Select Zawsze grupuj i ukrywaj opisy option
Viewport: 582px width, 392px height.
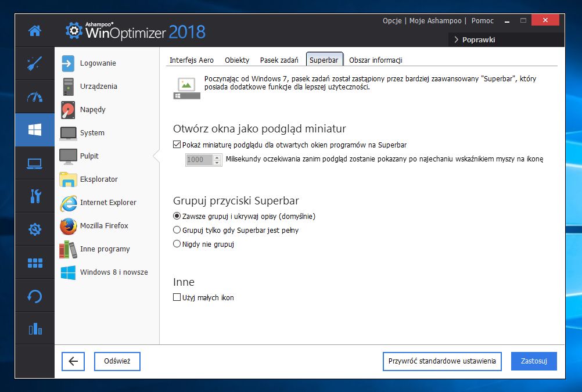click(177, 216)
